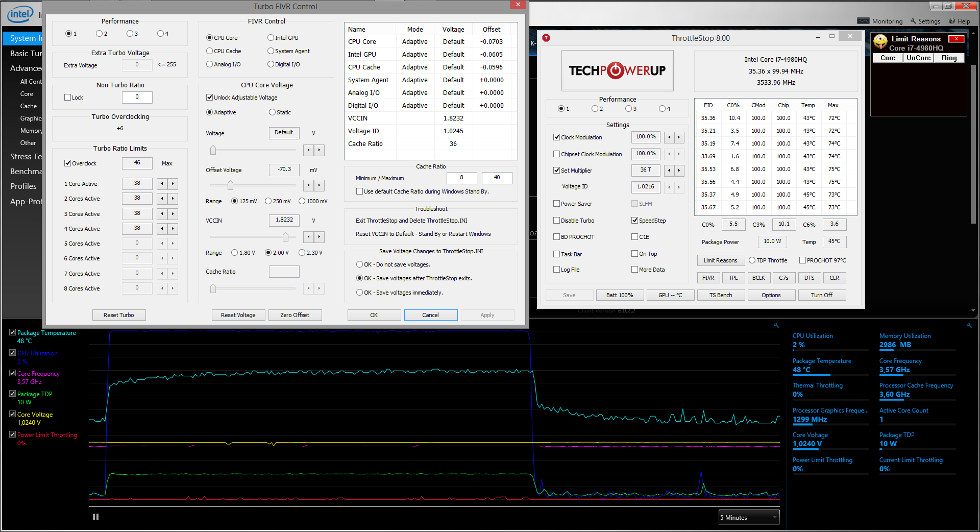The width and height of the screenshot is (980, 532).
Task: Open TS Bench in ThrottleStop
Action: [x=720, y=295]
